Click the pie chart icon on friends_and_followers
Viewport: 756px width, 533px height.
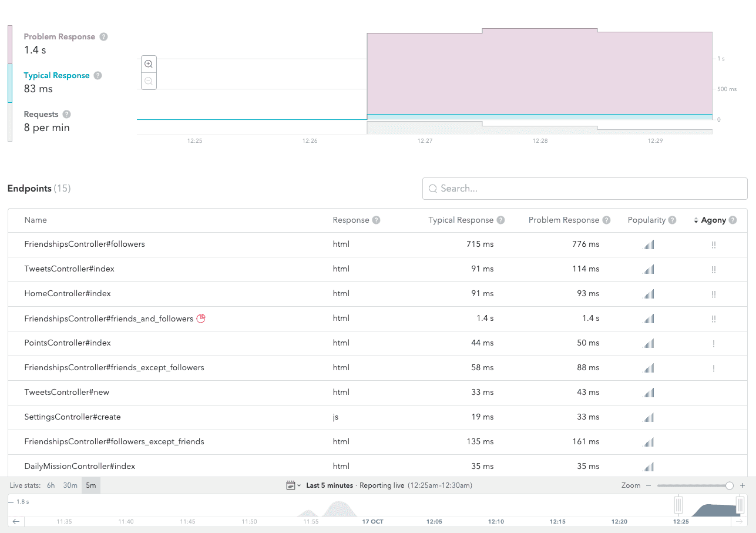pos(201,319)
